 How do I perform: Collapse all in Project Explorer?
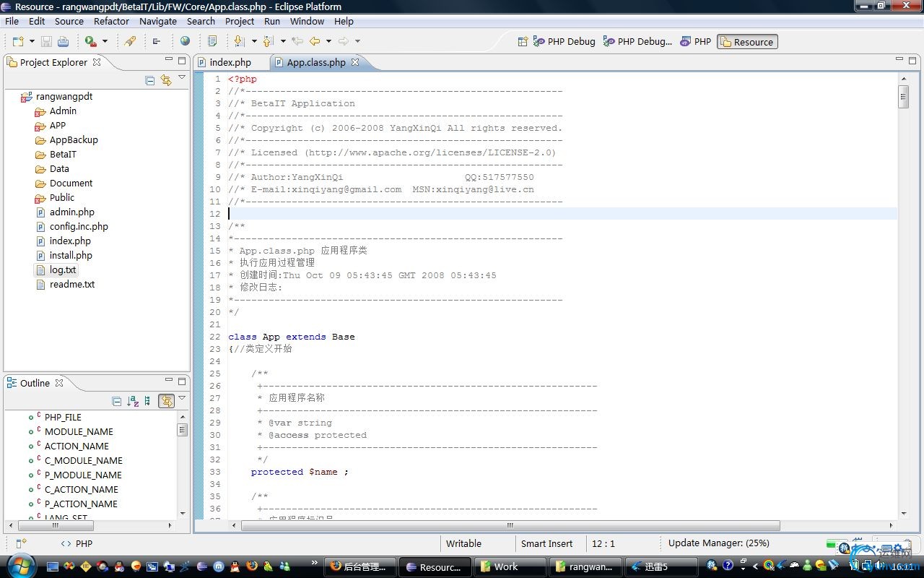point(150,80)
